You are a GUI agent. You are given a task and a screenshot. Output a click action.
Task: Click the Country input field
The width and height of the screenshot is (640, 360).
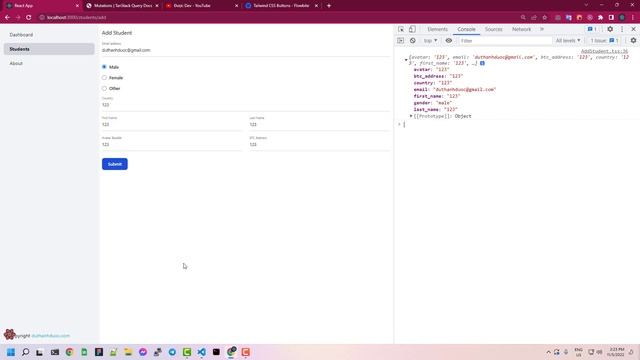click(x=246, y=105)
